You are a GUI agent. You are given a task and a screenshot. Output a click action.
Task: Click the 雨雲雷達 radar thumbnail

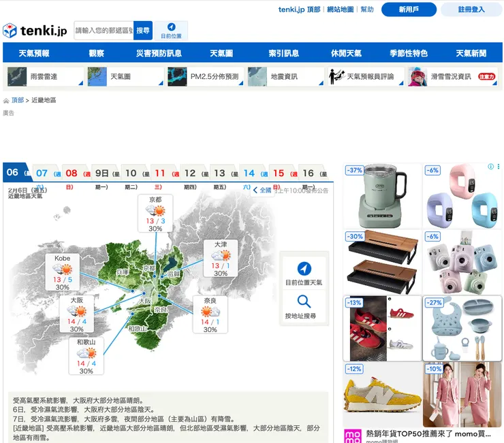tap(17, 76)
